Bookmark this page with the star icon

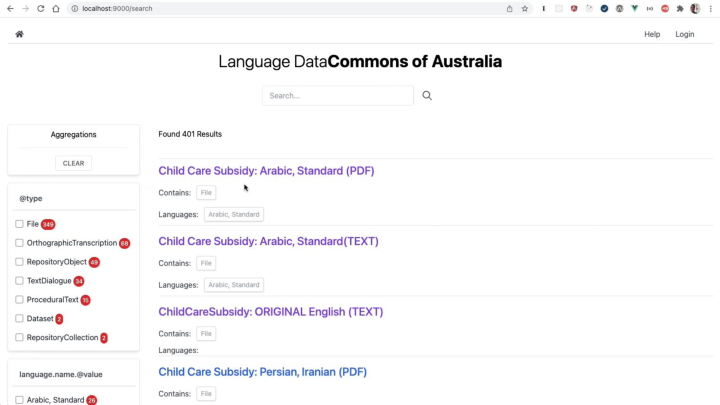coord(525,8)
